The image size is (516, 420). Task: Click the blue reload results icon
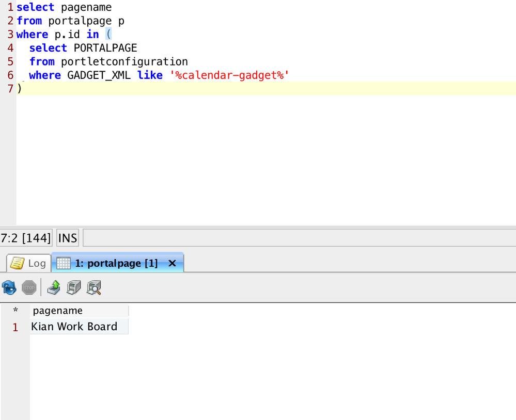(x=9, y=287)
